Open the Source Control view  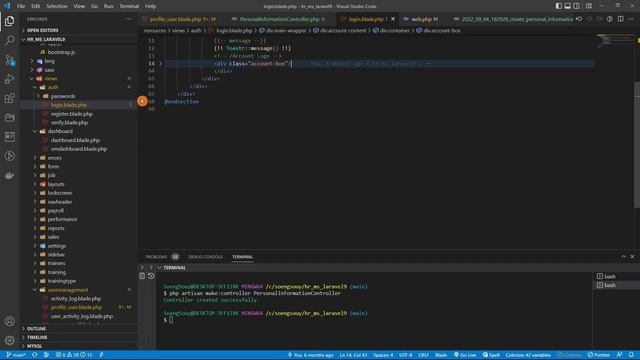(9, 60)
